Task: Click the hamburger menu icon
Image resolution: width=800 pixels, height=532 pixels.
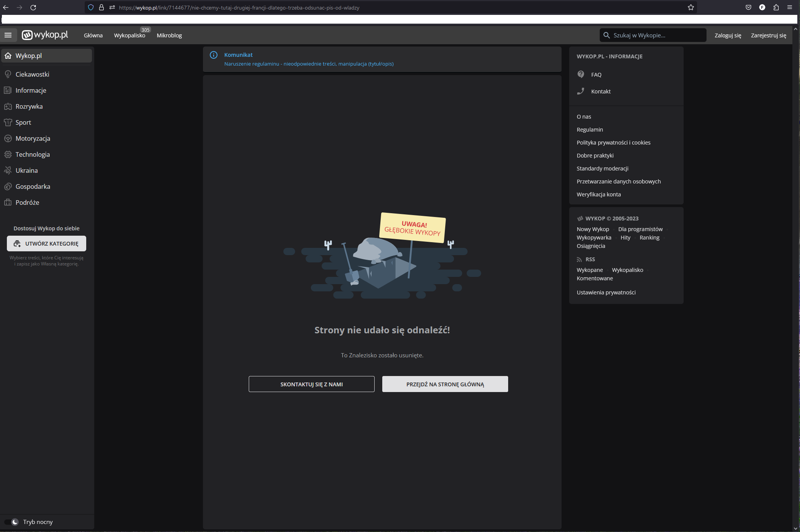Action: click(8, 35)
